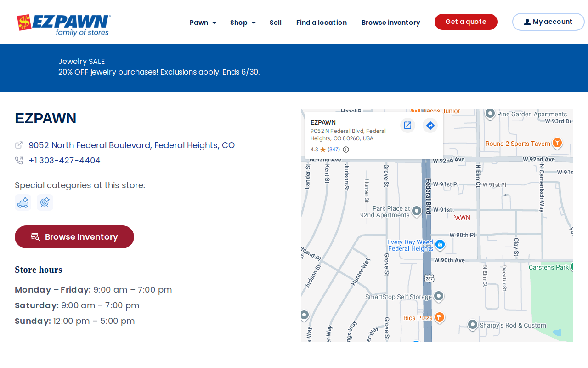Click the blue directions arrow icon on map
Screen dimensions: 588x368
point(430,125)
